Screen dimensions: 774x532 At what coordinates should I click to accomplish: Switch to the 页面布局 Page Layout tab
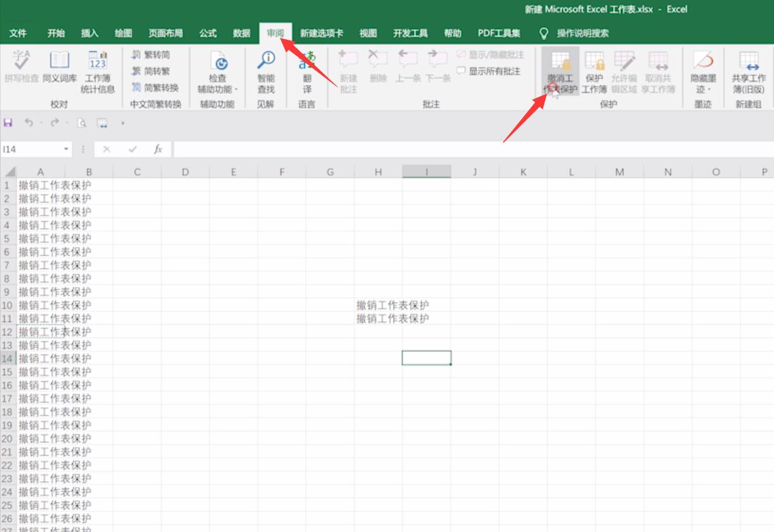pyautogui.click(x=166, y=33)
